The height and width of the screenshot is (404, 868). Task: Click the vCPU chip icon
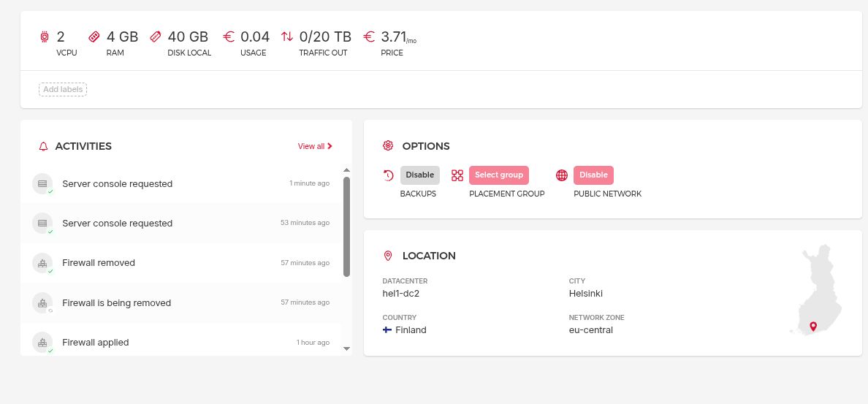[x=45, y=37]
